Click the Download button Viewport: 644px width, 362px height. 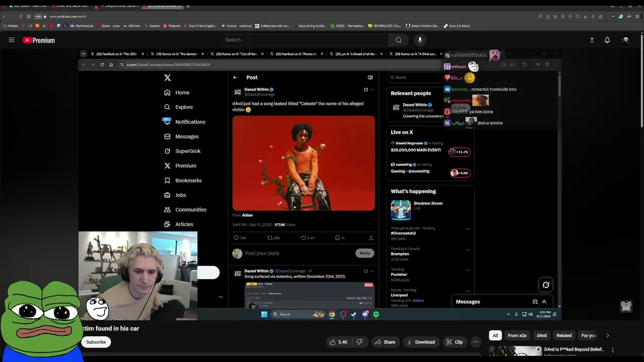point(421,342)
